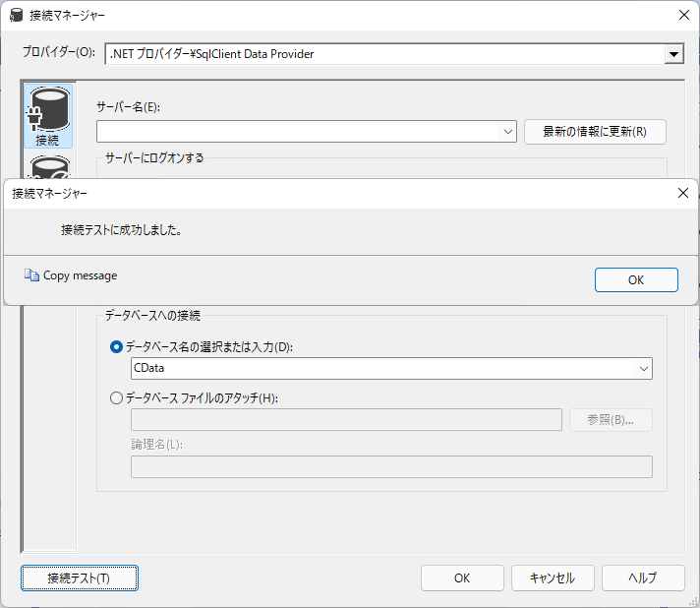This screenshot has width=700, height=608.
Task: Click the bottom OK button of 接続マネージャー
Action: coord(462,578)
